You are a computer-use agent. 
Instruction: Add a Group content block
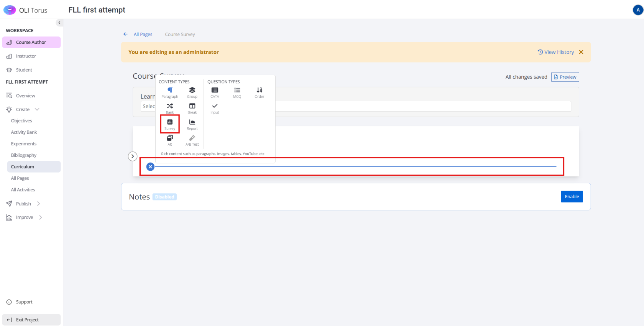tap(192, 92)
